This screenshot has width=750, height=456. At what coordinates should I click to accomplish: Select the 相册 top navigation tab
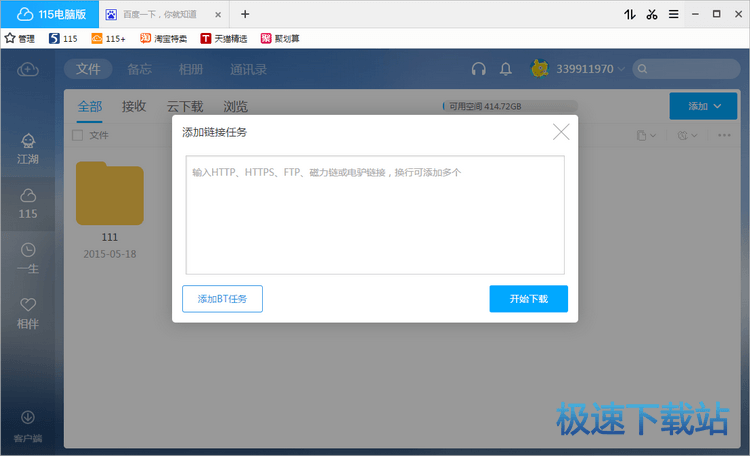click(x=191, y=69)
